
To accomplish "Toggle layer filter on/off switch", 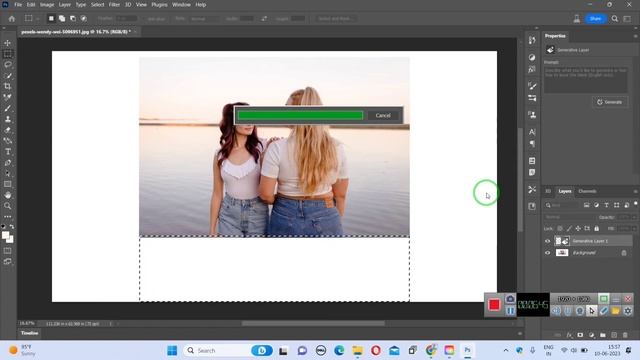I will (x=635, y=204).
